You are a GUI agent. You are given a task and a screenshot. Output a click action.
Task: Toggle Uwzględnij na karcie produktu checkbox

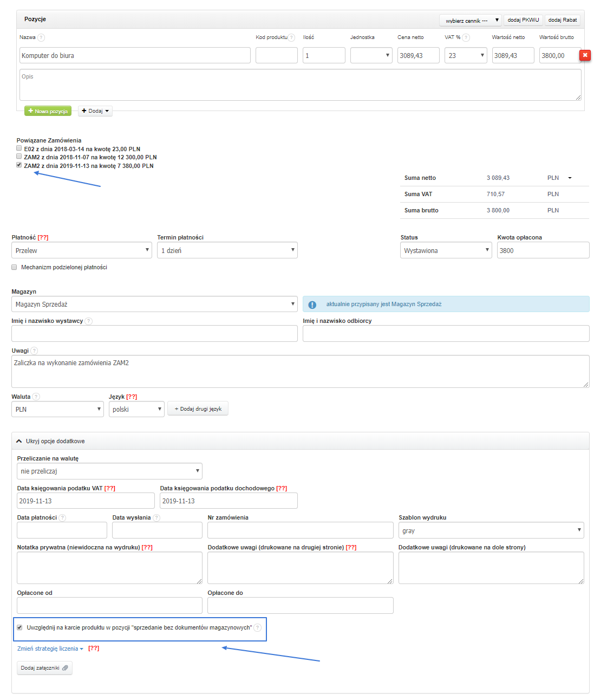coord(19,627)
